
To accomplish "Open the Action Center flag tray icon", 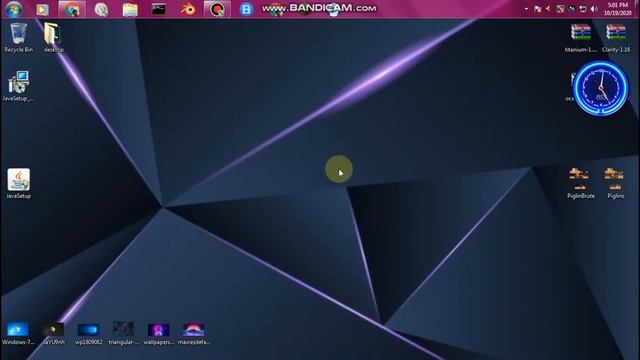I will pos(537,9).
